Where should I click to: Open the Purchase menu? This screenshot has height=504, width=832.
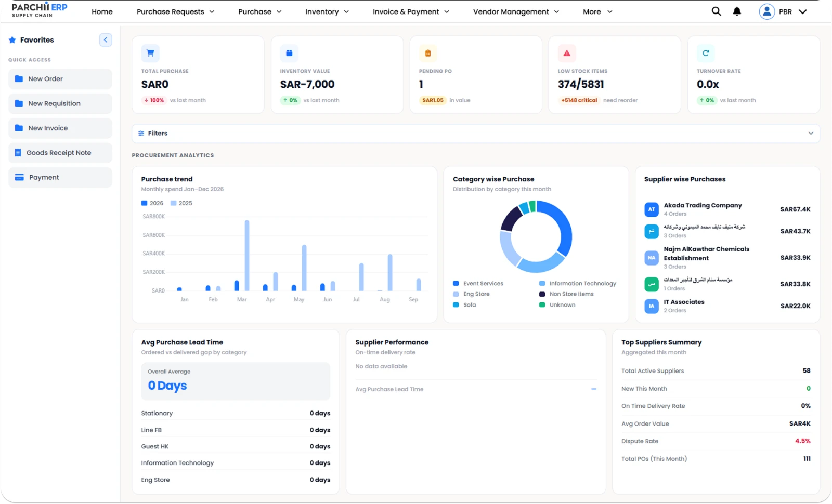tap(259, 11)
